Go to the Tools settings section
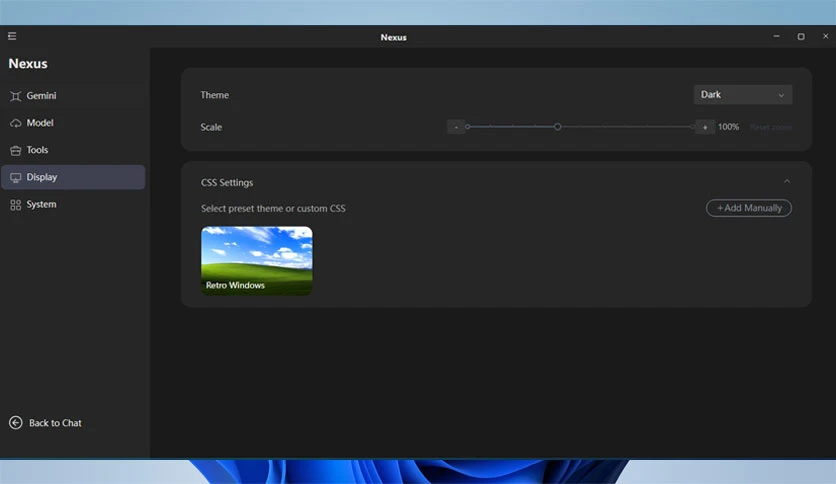 [x=73, y=150]
